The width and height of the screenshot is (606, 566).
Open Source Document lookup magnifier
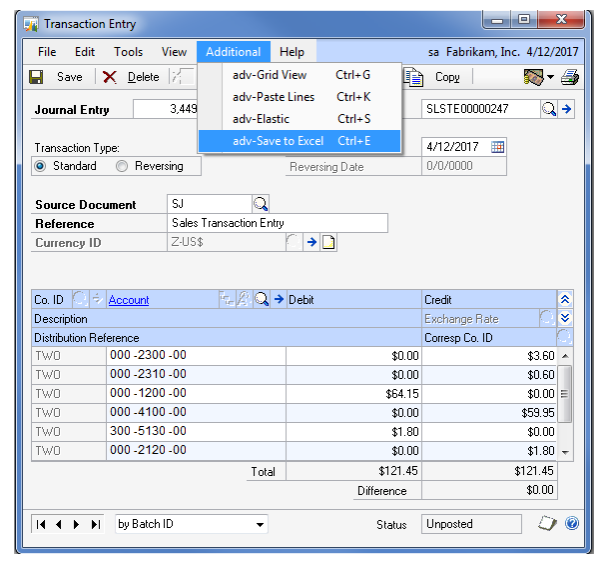click(260, 204)
